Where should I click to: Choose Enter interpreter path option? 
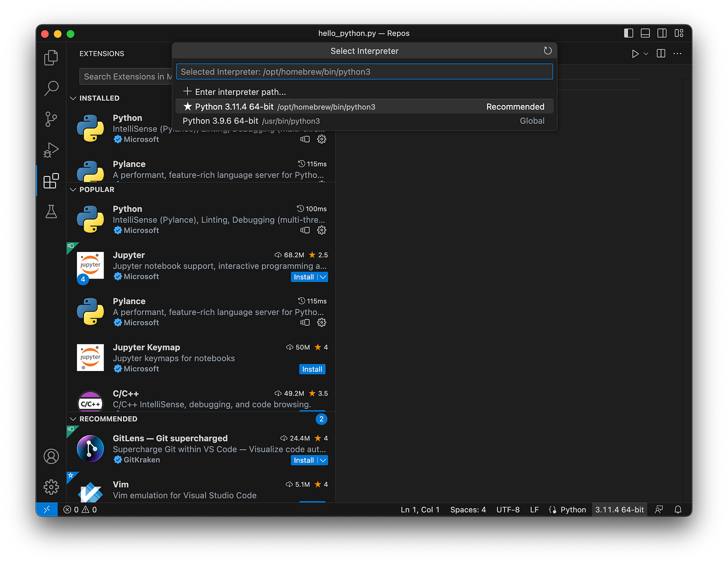pos(364,92)
